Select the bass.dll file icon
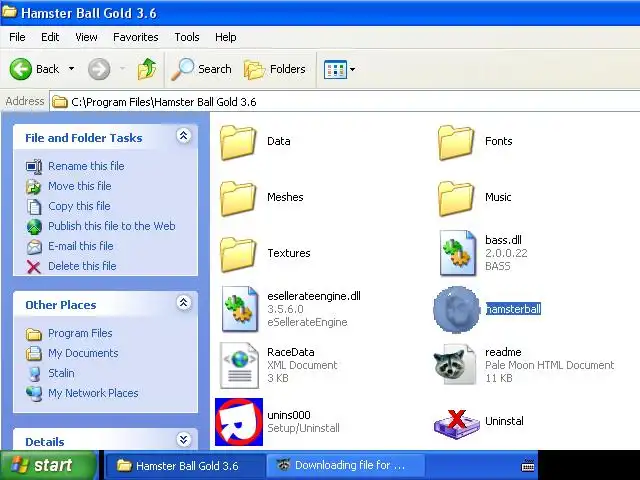The image size is (640, 480). click(x=458, y=253)
